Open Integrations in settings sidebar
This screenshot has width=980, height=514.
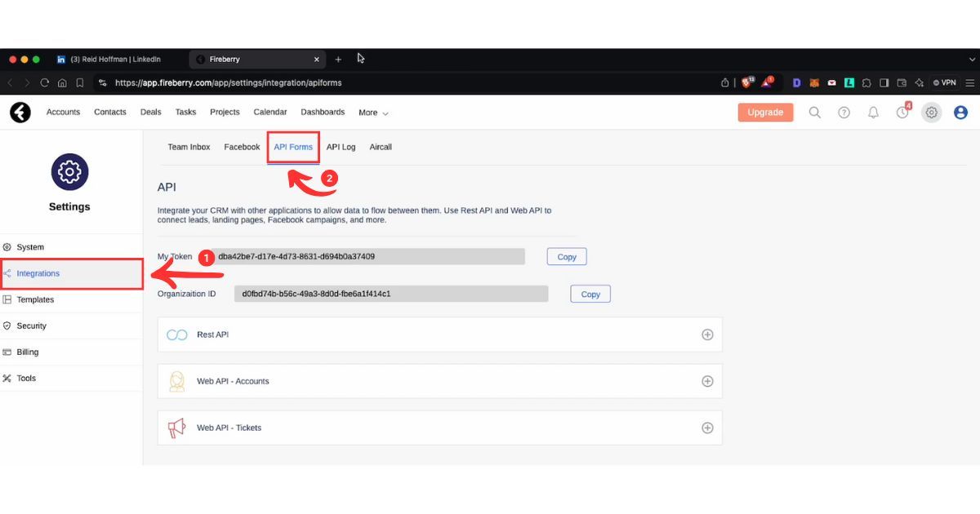click(x=71, y=273)
